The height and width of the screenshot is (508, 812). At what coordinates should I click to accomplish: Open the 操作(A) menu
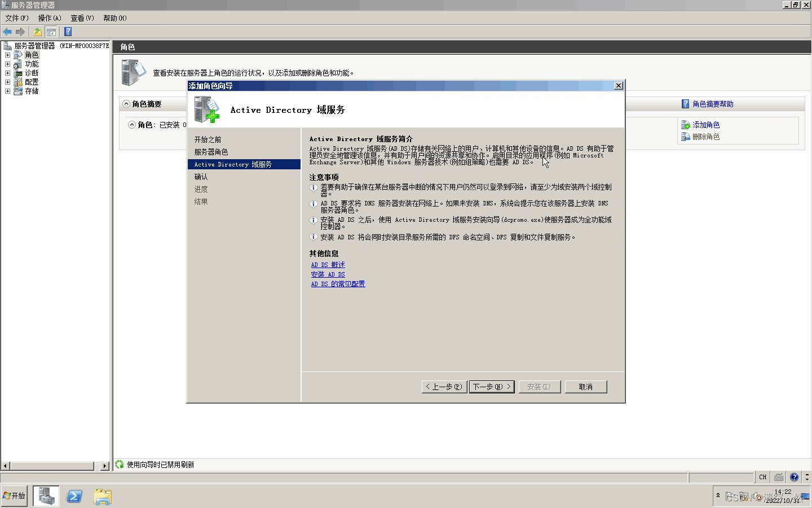pos(50,18)
